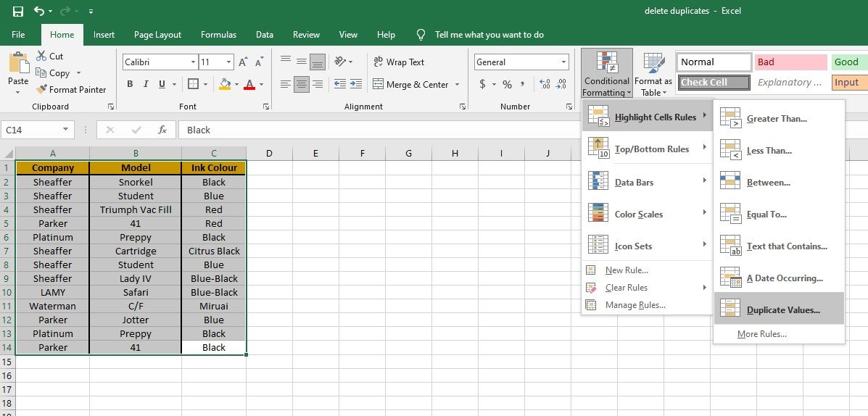
Task: Apply the Bad cell style swatch
Action: point(790,62)
